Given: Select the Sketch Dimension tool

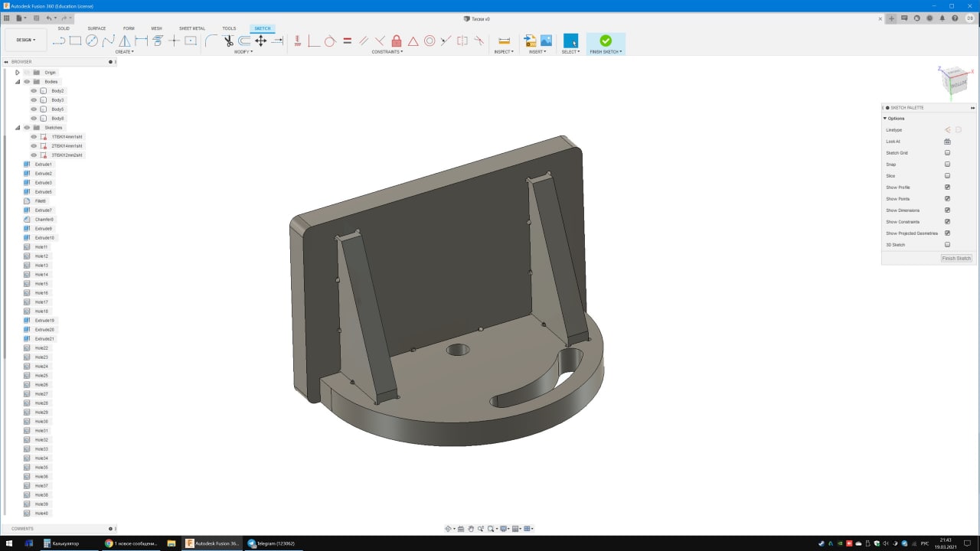Looking at the screenshot, I should [x=141, y=41].
